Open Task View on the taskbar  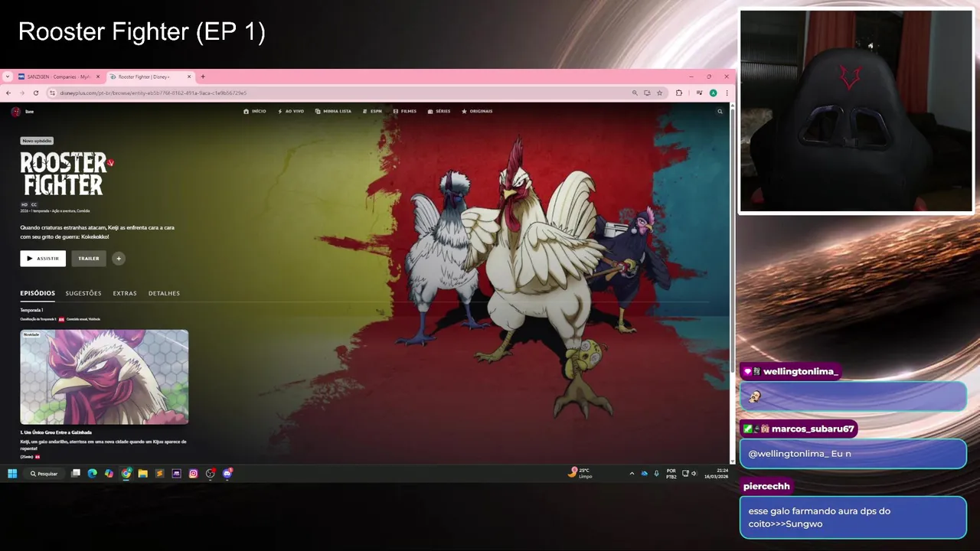pyautogui.click(x=76, y=474)
